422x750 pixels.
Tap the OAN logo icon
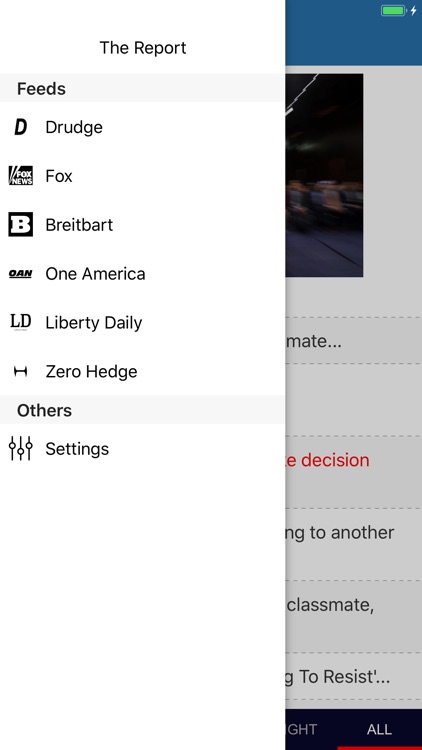[x=21, y=274]
